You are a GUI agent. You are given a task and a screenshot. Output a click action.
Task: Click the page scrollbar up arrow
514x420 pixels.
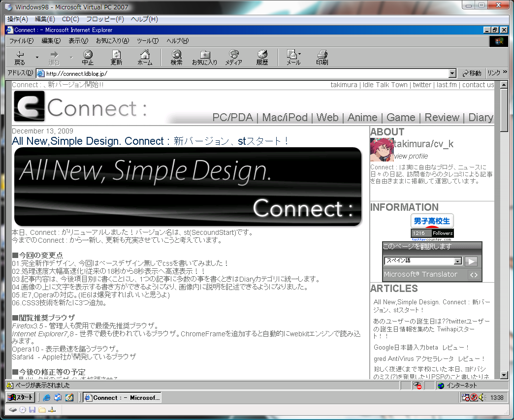504,85
